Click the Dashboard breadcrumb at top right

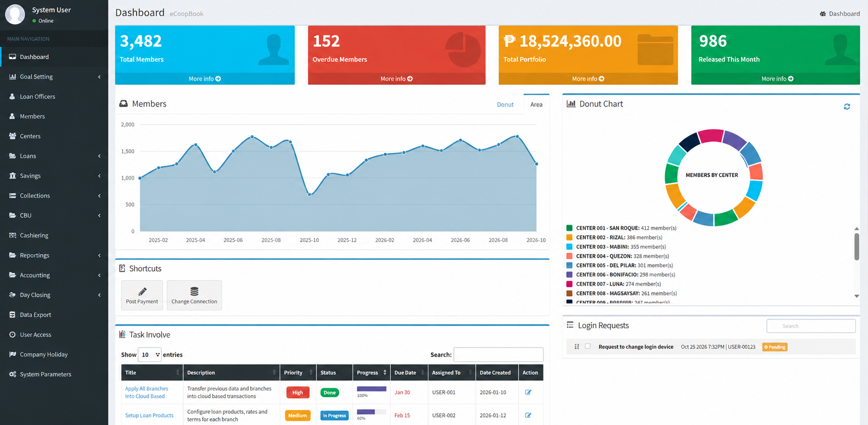pyautogui.click(x=840, y=14)
